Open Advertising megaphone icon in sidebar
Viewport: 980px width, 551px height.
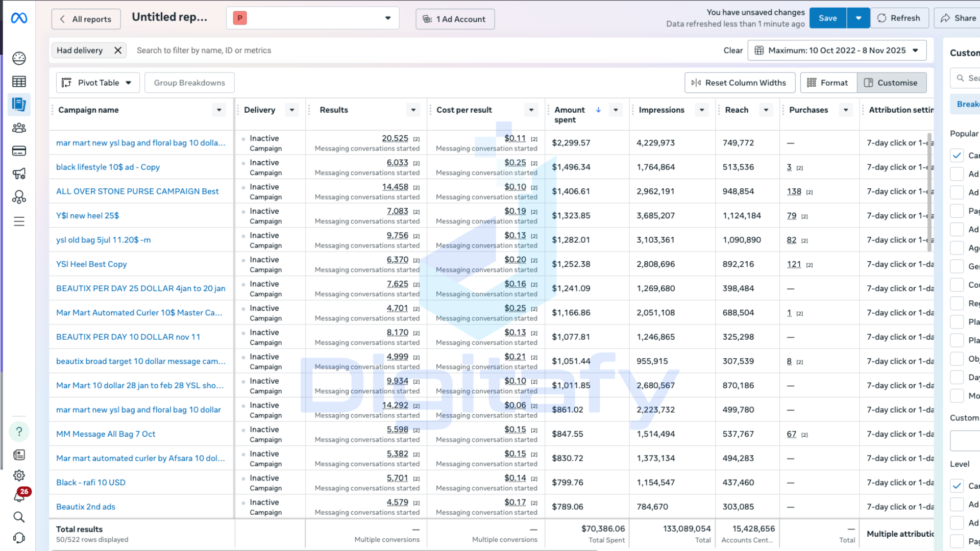click(19, 174)
